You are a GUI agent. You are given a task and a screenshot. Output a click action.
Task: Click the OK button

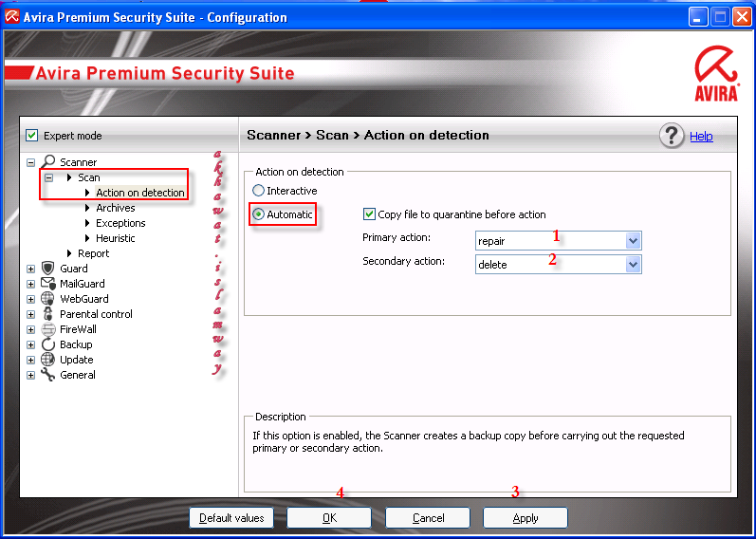point(329,518)
